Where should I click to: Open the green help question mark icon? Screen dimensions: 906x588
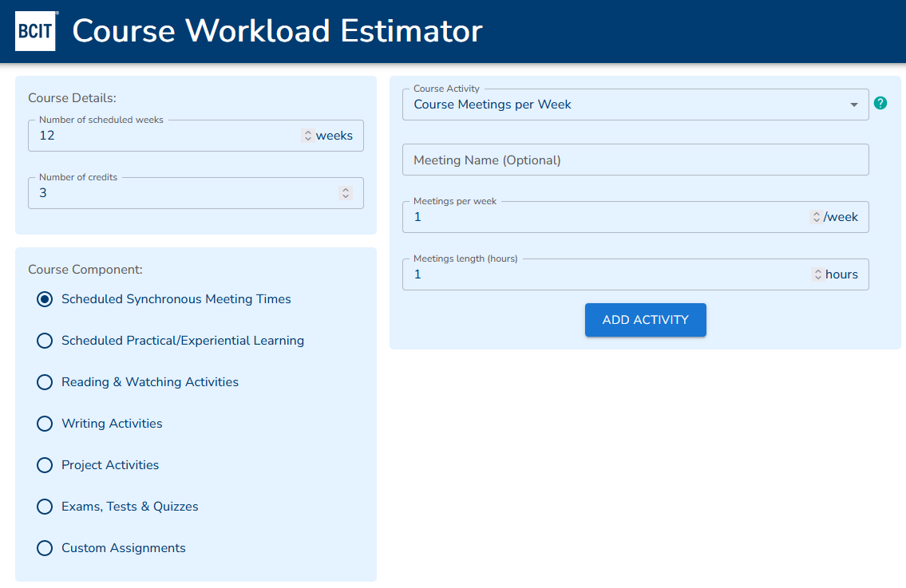point(880,103)
